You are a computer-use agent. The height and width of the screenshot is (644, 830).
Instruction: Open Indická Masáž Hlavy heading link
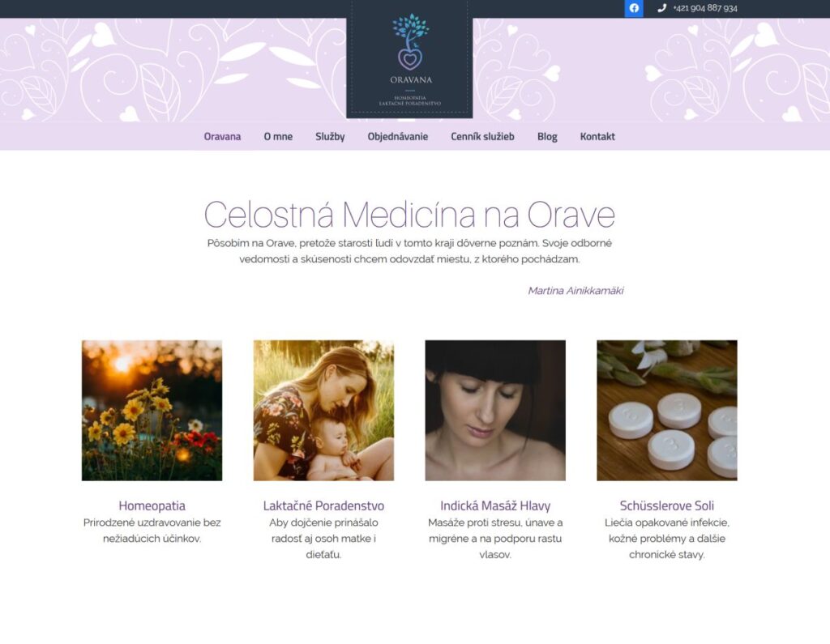point(495,505)
